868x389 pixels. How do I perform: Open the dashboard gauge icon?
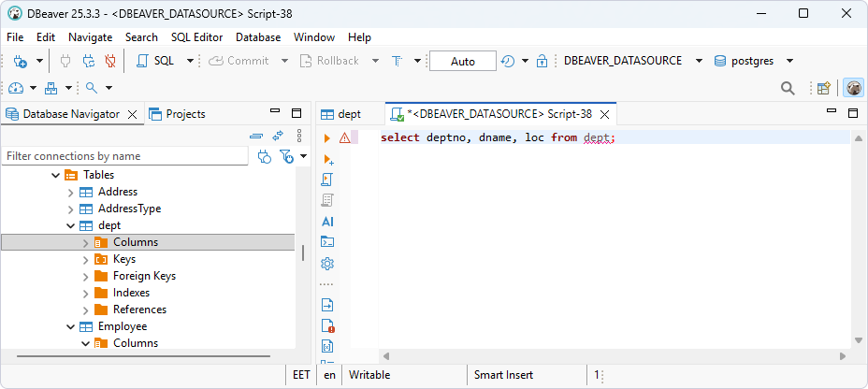click(x=16, y=88)
